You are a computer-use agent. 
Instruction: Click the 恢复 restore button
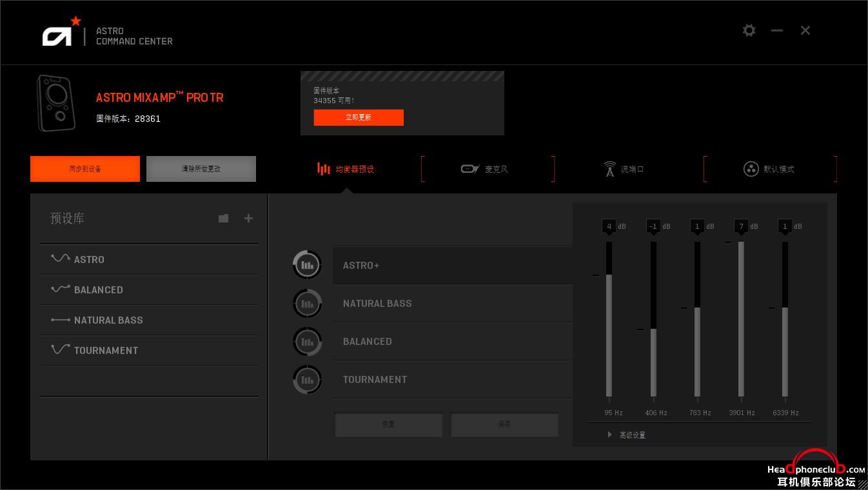tap(388, 424)
